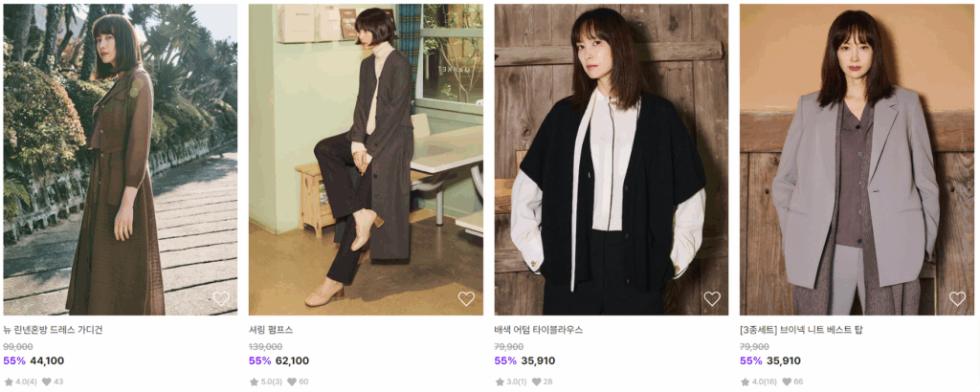The width and height of the screenshot is (980, 392).
Task: Click star rating icon showing 5.0(3)
Action: [x=254, y=381]
